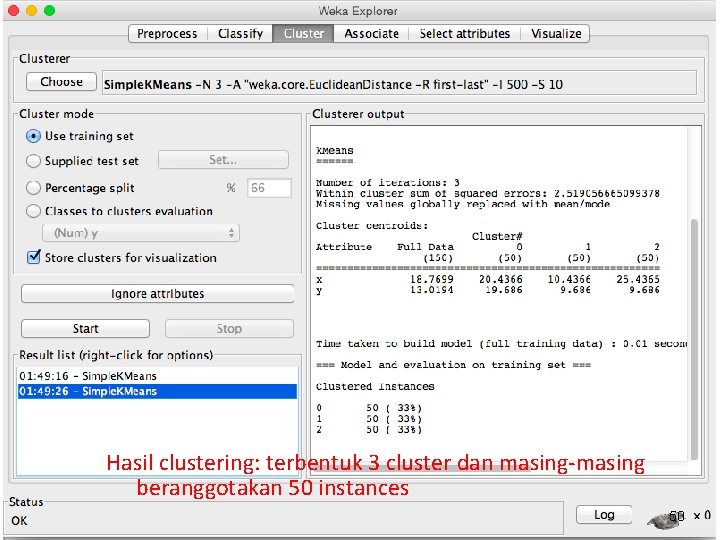Click the green maximize window button
The height and width of the screenshot is (540, 720).
tap(50, 11)
